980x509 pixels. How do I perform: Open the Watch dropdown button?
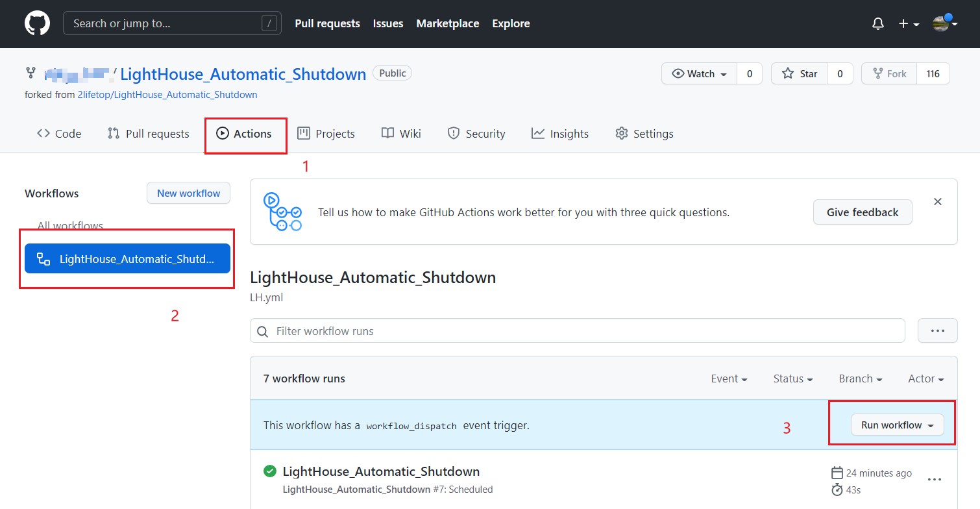pos(699,74)
